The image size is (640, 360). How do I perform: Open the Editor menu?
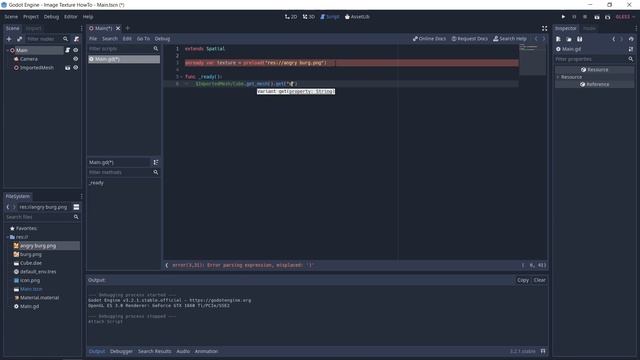71,17
